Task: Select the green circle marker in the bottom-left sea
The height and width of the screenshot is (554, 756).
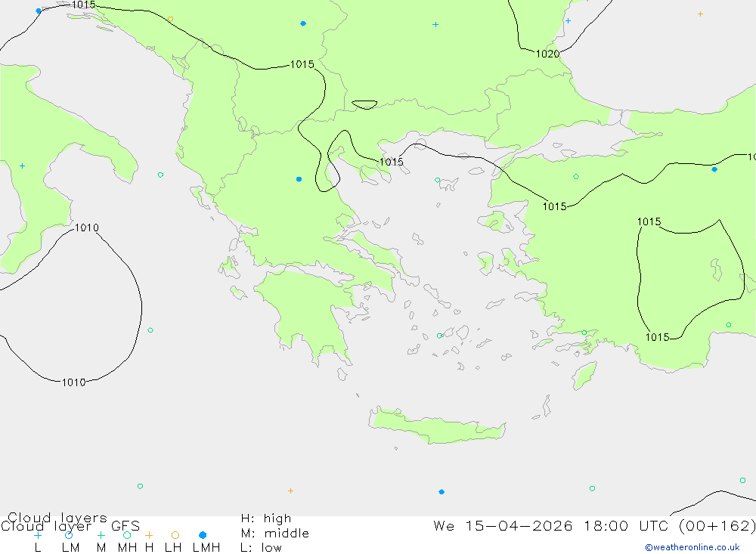Action: pyautogui.click(x=140, y=486)
